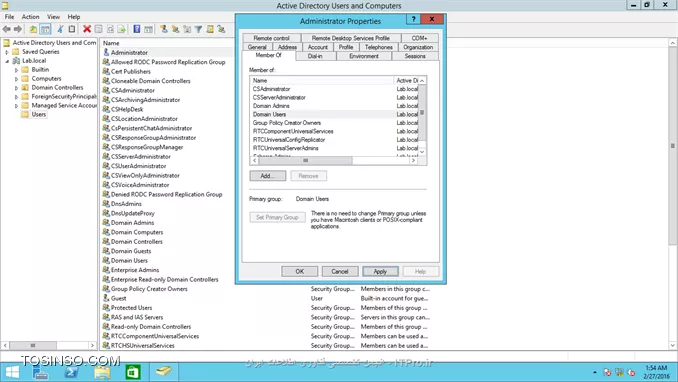Screen dimensions: 678x382
Task: Open PowerShell from taskbar
Action: click(71, 372)
